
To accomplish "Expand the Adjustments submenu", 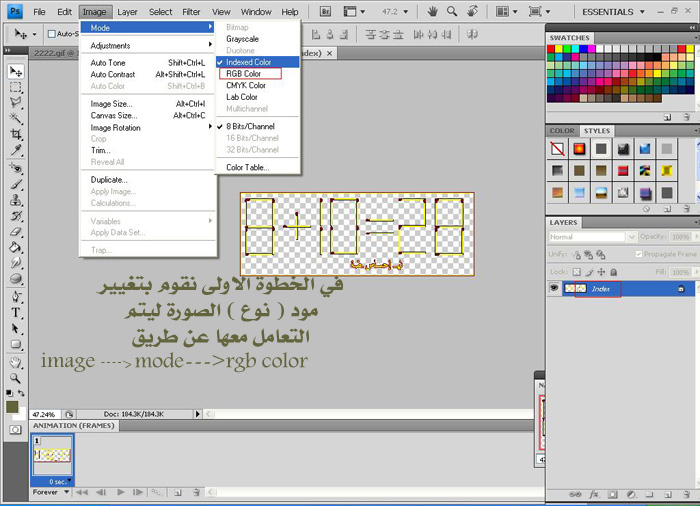I will pos(149,46).
